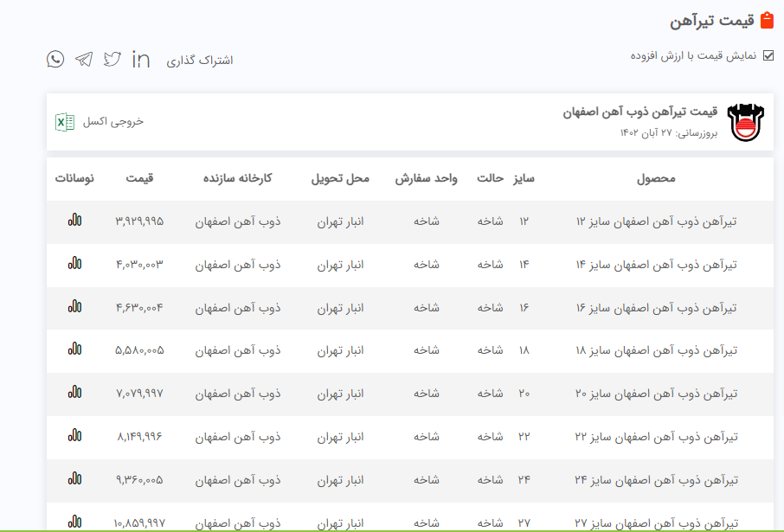Open price fluctuation chart for size 20
The height and width of the screenshot is (532, 784).
(75, 393)
